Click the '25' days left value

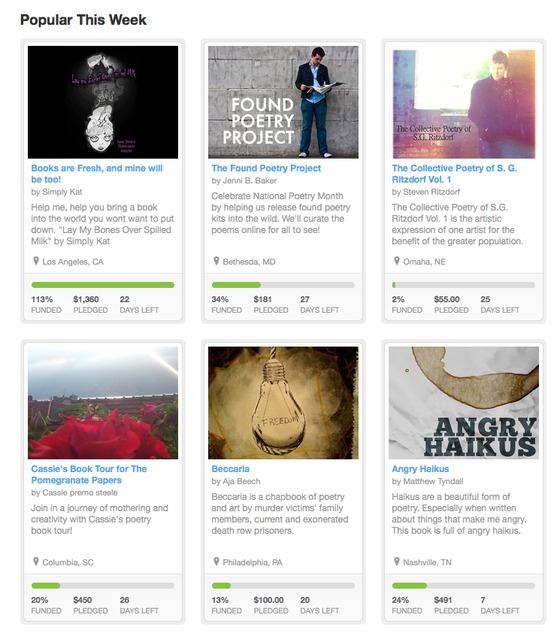[485, 299]
